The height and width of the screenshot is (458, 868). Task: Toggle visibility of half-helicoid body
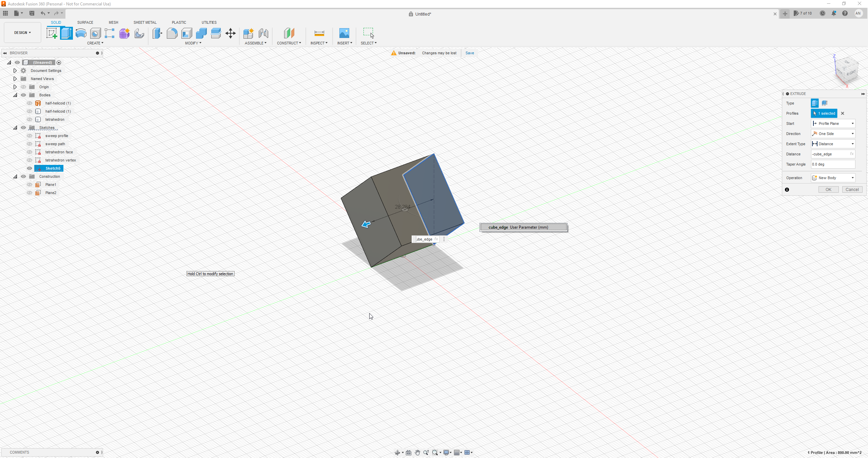(x=29, y=103)
